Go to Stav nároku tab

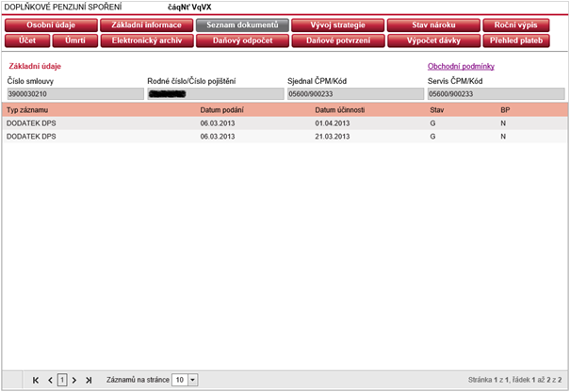click(x=432, y=25)
